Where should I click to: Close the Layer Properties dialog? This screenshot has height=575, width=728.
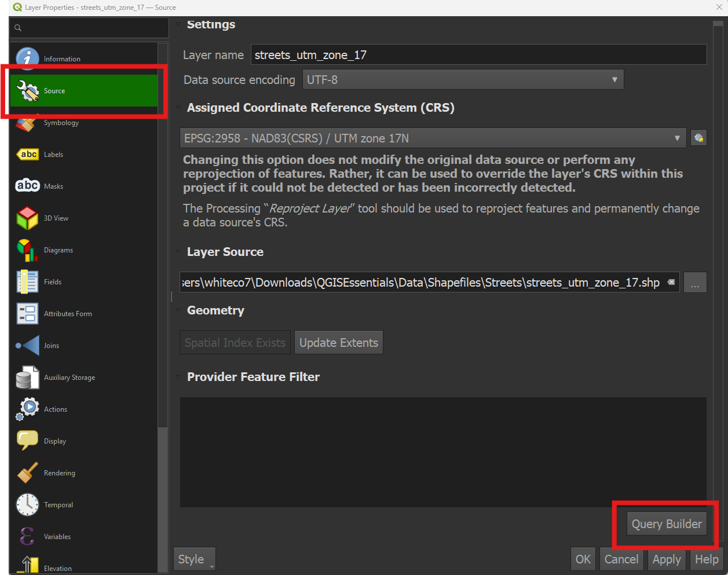[x=719, y=7]
